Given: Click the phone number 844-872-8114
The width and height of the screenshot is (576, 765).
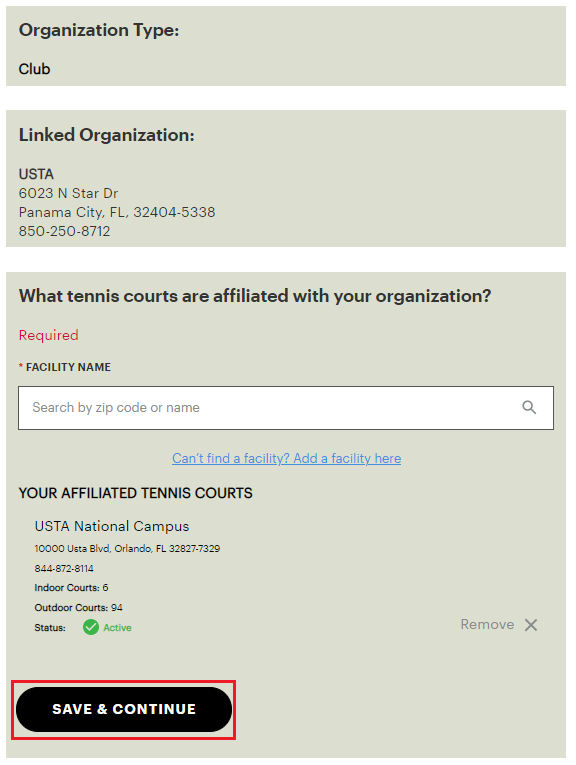Looking at the screenshot, I should 64,568.
